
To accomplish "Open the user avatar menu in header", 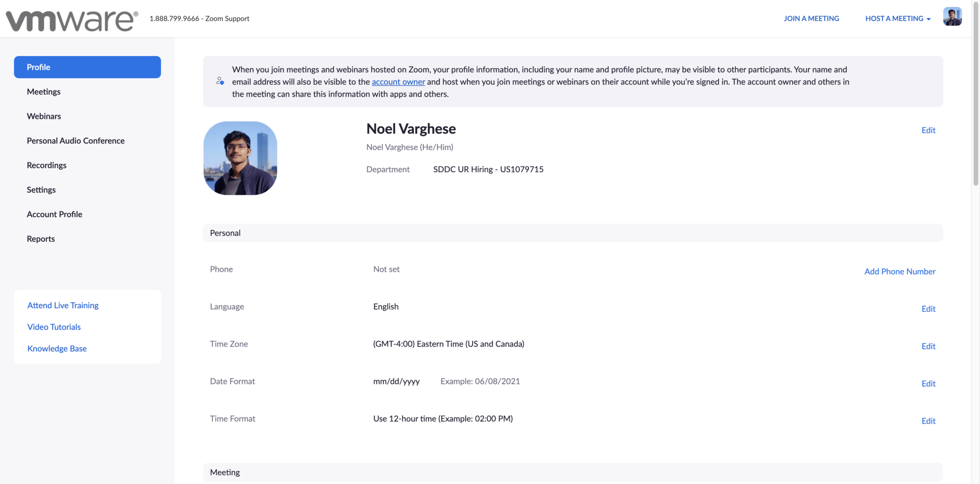I will (952, 17).
